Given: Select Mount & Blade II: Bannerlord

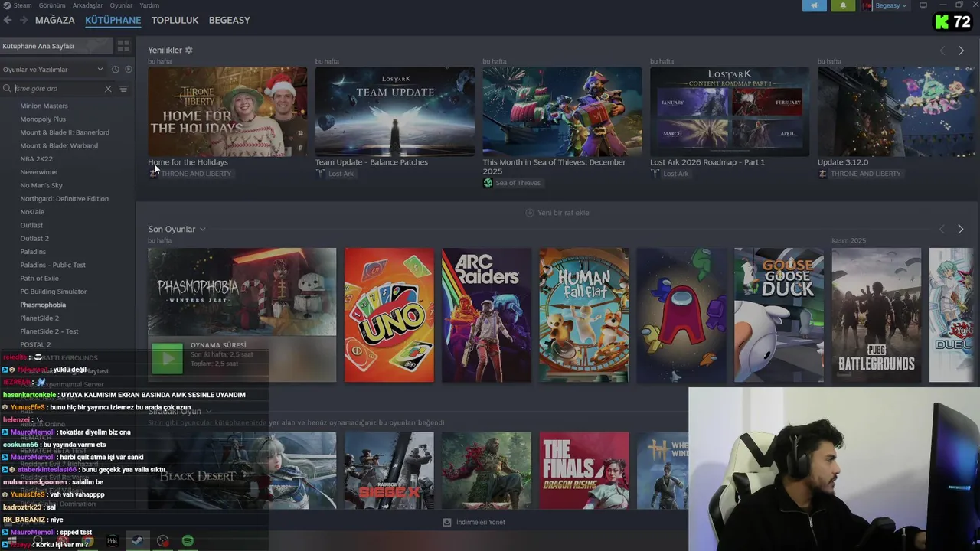Looking at the screenshot, I should tap(65, 132).
